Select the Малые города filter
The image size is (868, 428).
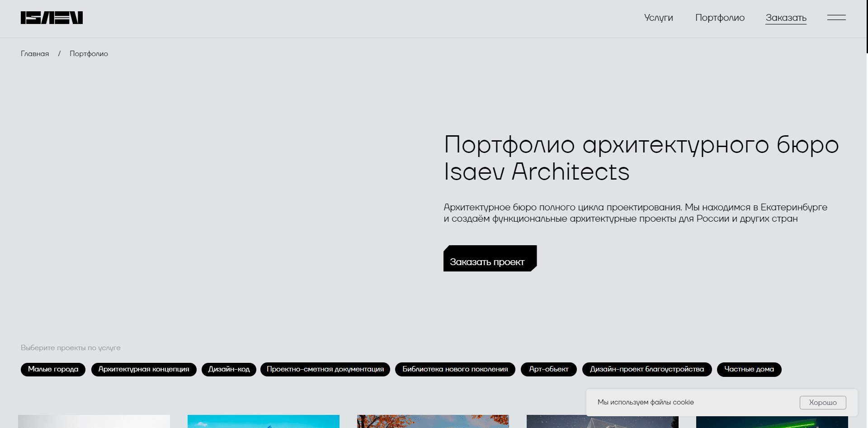click(52, 369)
